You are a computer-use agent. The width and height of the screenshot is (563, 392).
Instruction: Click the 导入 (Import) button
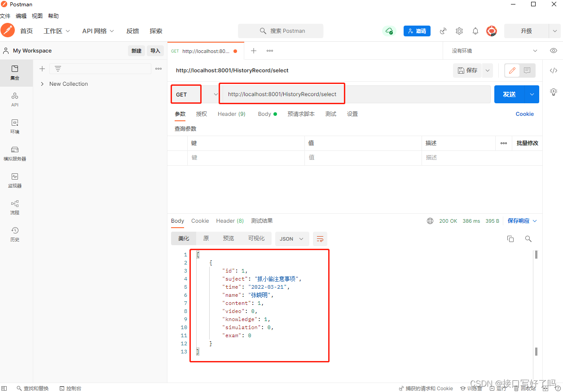pos(155,51)
